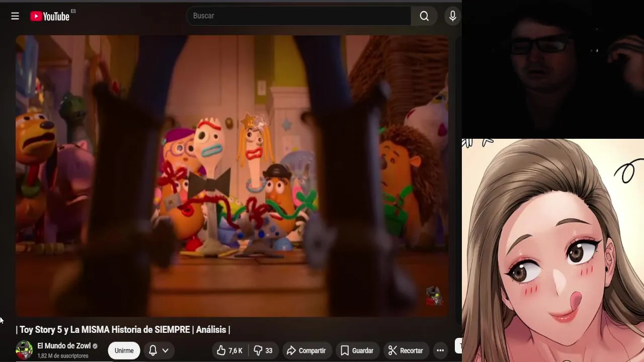The image size is (644, 362).
Task: Click the video title Toy Story 5 text
Action: 123,330
